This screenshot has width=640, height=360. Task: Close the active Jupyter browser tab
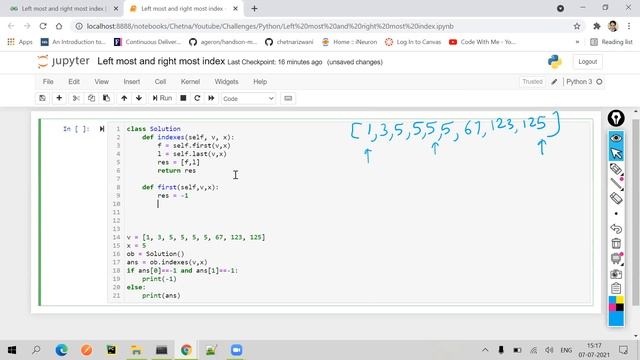click(236, 9)
